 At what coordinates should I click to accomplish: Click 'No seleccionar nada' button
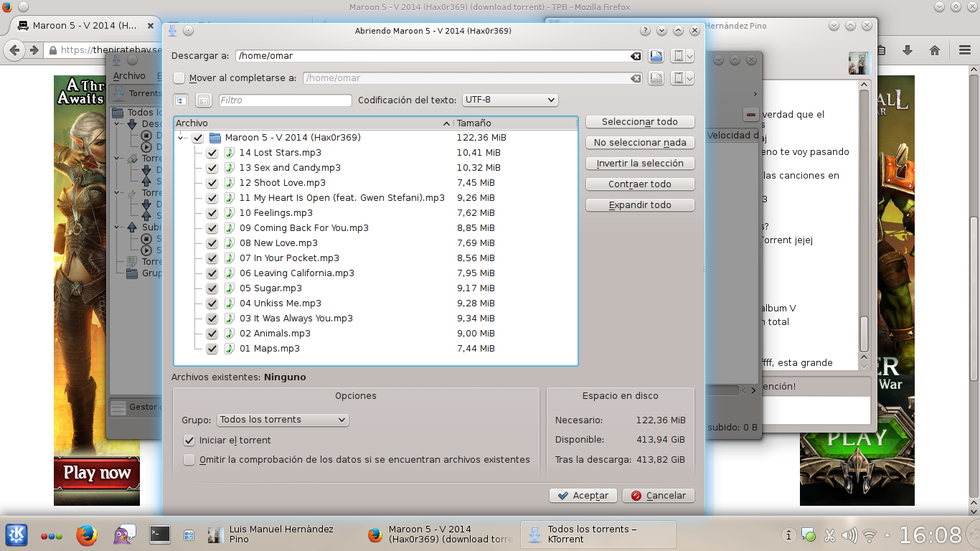tap(640, 143)
